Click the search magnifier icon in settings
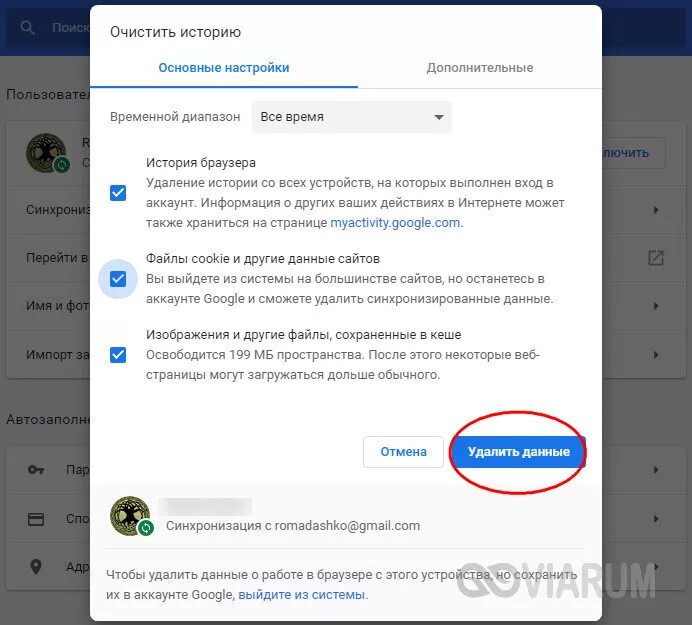 pyautogui.click(x=27, y=28)
